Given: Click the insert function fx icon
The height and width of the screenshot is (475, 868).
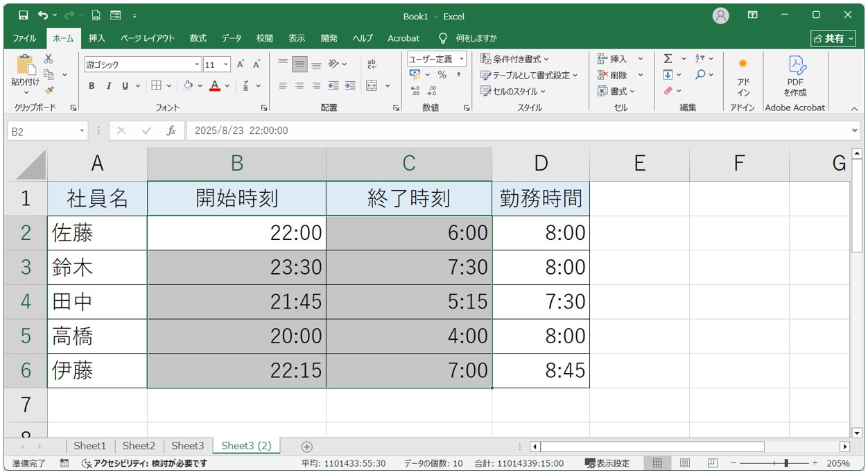Looking at the screenshot, I should pos(171,130).
